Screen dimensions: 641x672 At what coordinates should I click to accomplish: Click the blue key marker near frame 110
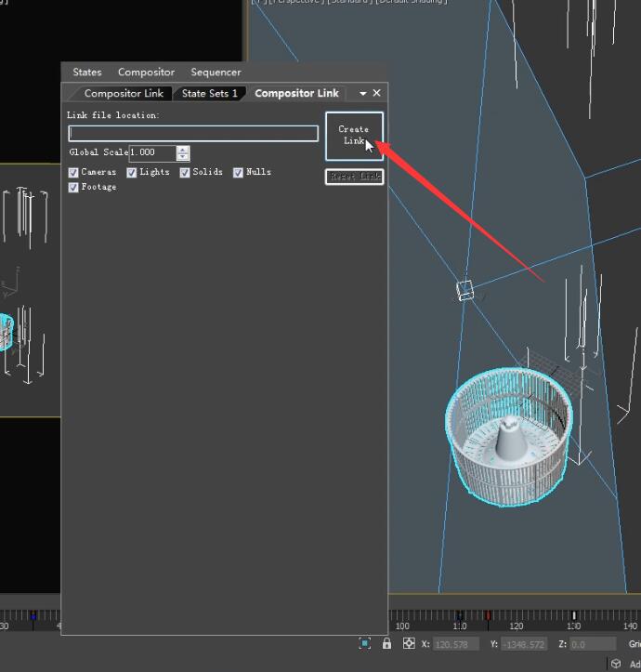pos(460,616)
